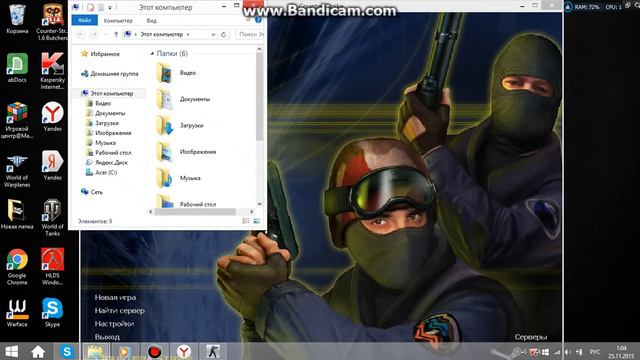Screen dimensions: 640x360
Task: Select Сеть in the navigation pane
Action: (92, 192)
